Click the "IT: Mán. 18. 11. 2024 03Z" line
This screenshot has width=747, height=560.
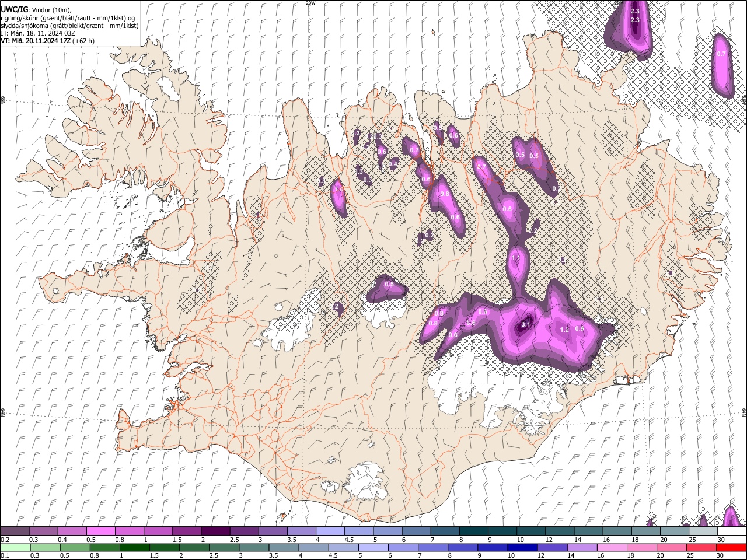tap(37, 33)
